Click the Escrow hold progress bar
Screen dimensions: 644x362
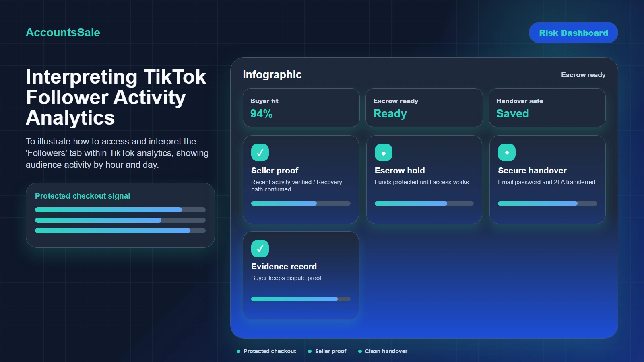pos(424,204)
